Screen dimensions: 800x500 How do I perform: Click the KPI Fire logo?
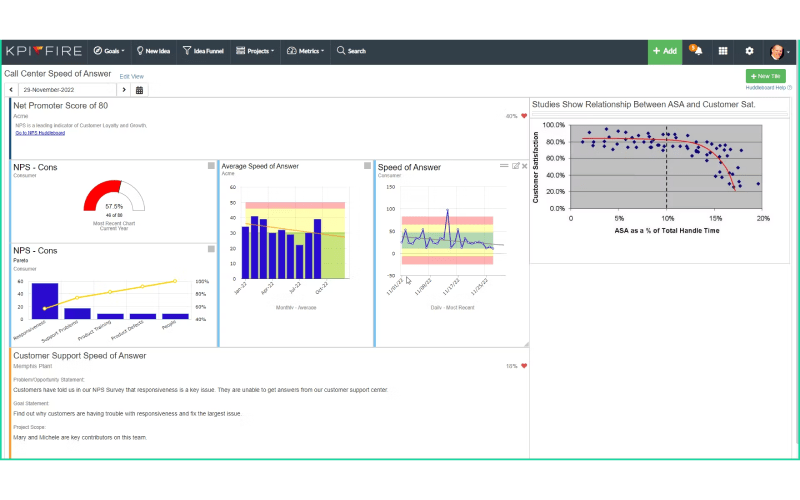pos(42,51)
